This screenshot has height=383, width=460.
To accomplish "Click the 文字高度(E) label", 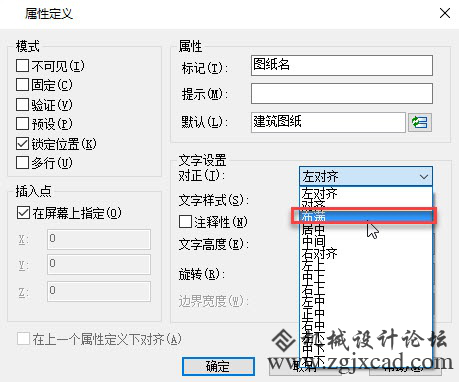I will coord(214,244).
